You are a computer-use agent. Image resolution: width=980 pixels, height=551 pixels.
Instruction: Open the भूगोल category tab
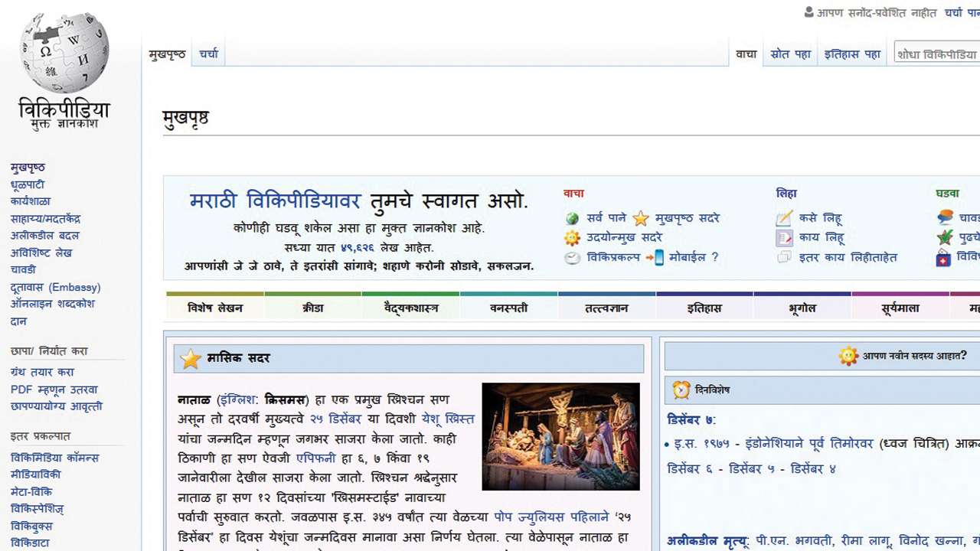(802, 308)
